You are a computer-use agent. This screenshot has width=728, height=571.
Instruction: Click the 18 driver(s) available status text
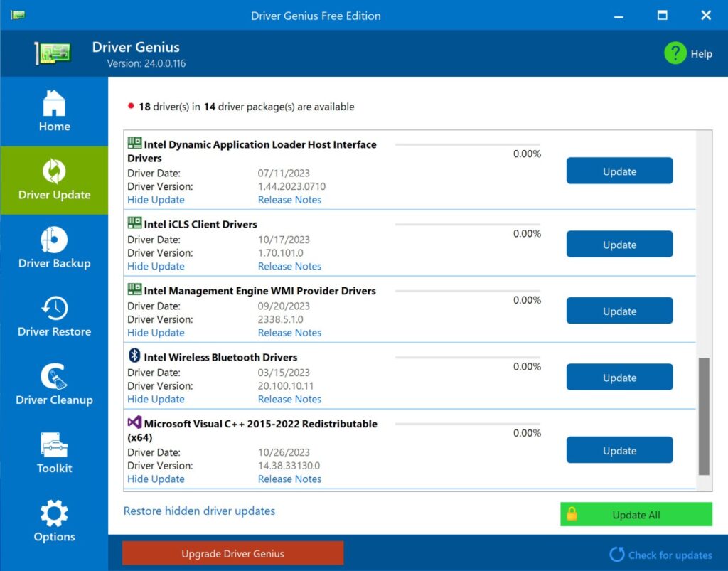point(247,107)
